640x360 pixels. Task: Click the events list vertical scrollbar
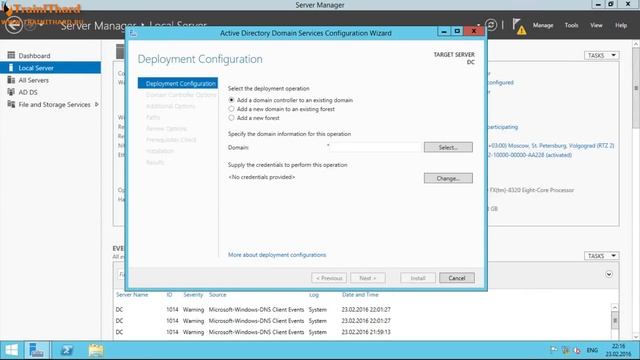[x=615, y=321]
